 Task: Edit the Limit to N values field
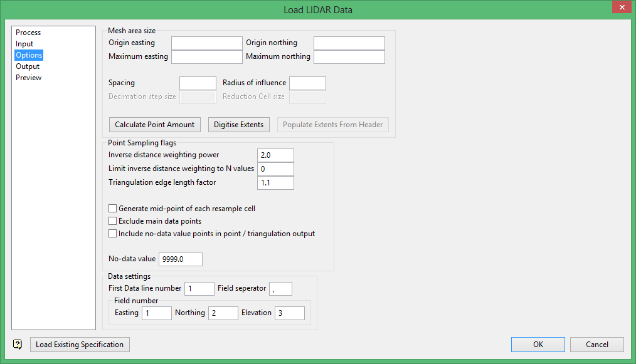[x=275, y=169]
